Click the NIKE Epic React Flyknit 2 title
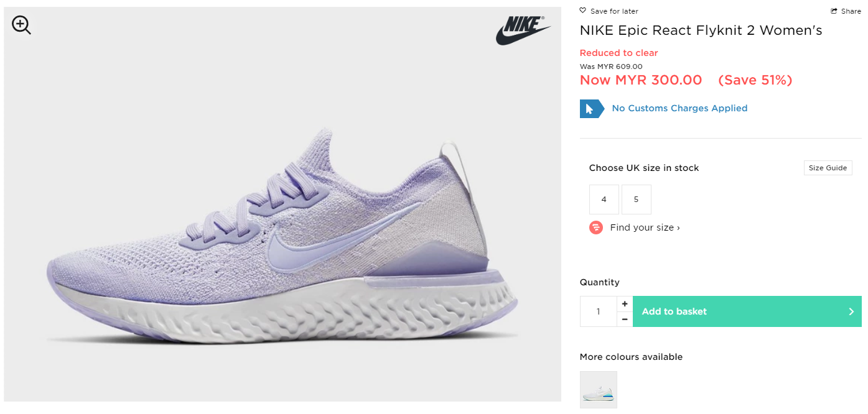Image resolution: width=868 pixels, height=414 pixels. (x=701, y=30)
